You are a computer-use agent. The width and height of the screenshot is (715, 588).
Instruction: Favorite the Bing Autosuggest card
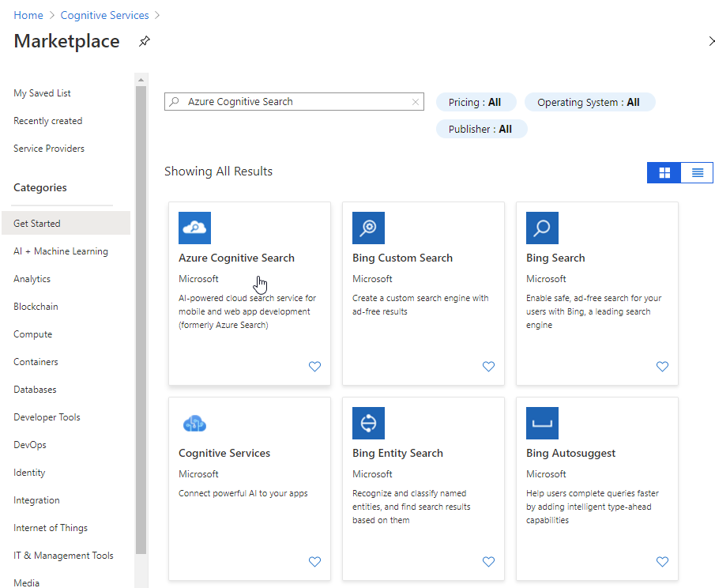click(662, 562)
